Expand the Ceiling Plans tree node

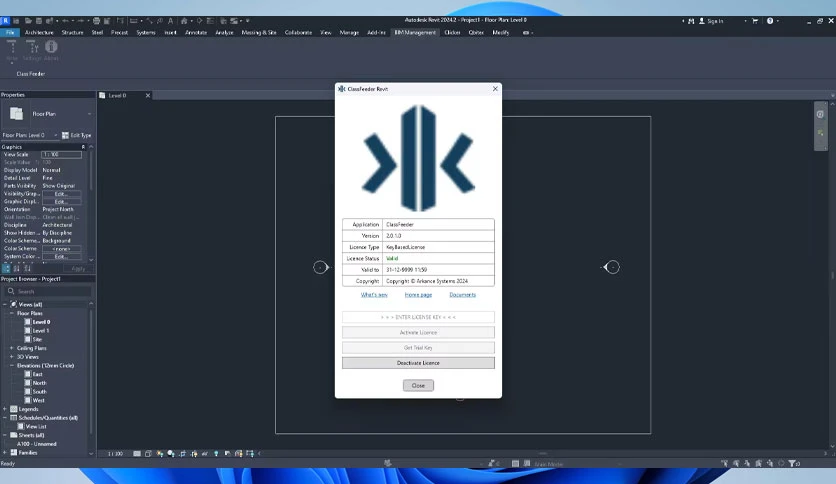click(x=12, y=348)
